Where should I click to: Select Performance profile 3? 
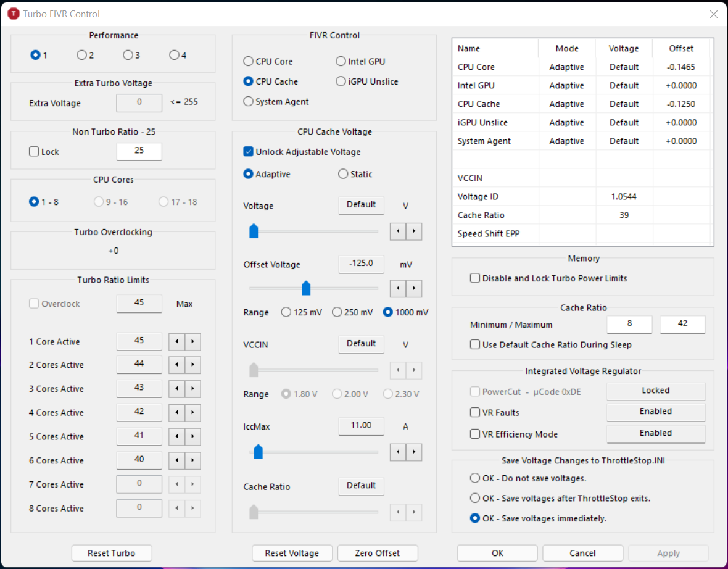click(128, 55)
